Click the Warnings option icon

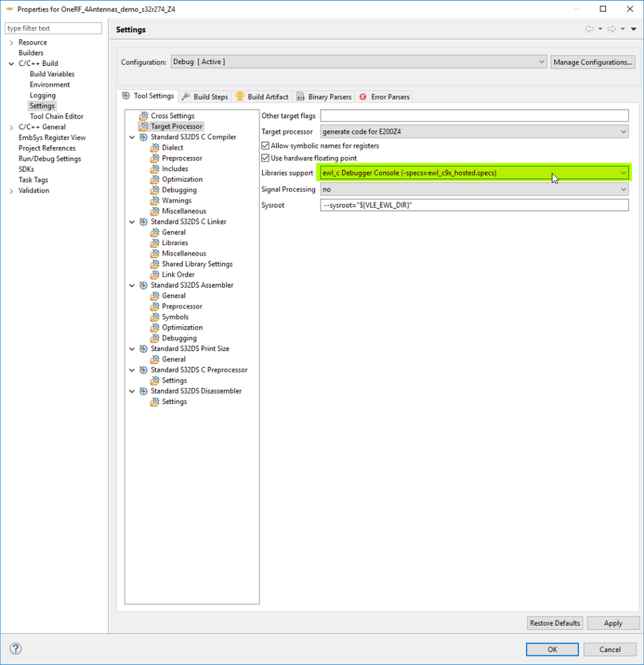pos(155,200)
